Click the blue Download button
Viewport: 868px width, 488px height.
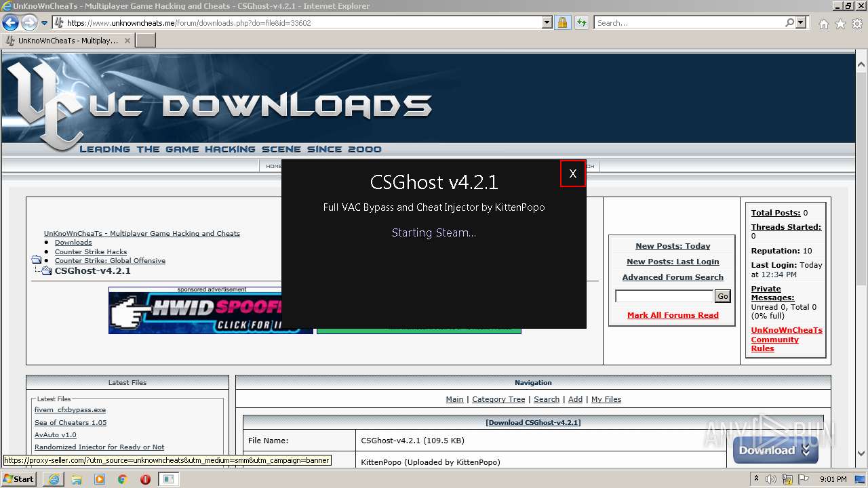point(775,450)
